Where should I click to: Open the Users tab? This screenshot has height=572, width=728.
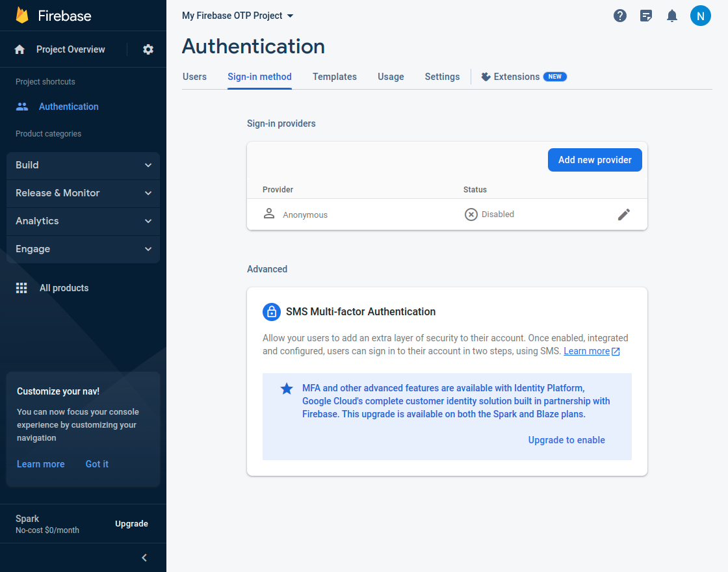pyautogui.click(x=194, y=77)
